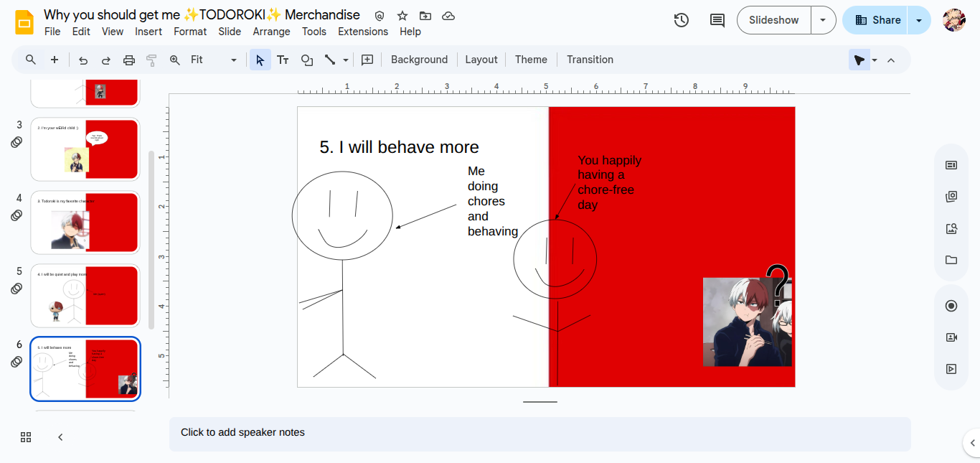Start the Slideshow
The width and height of the screenshot is (980, 463).
pos(774,20)
